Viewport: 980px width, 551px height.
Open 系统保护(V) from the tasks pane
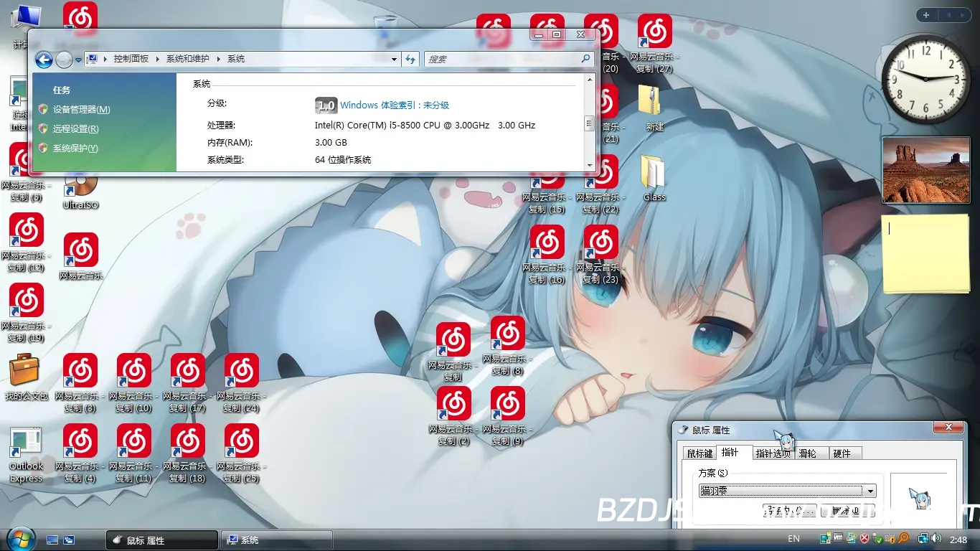75,149
